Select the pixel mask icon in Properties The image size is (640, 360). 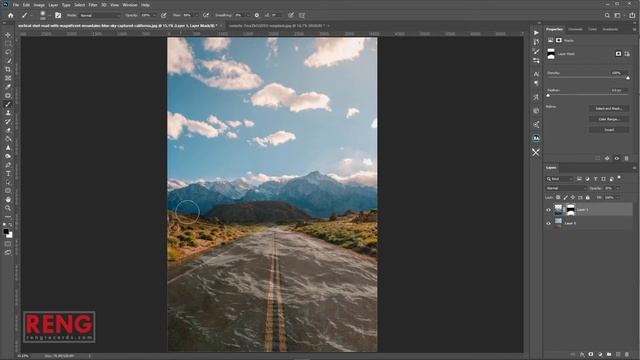tap(618, 53)
